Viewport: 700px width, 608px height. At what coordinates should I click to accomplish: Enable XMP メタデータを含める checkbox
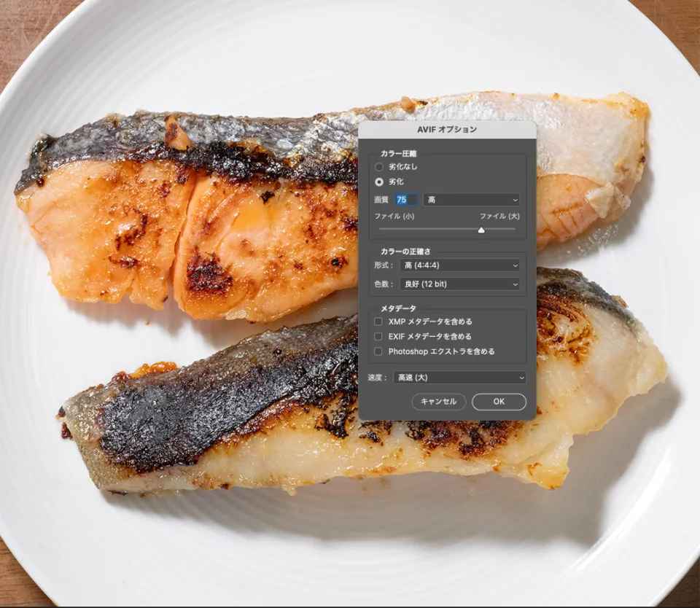(378, 321)
